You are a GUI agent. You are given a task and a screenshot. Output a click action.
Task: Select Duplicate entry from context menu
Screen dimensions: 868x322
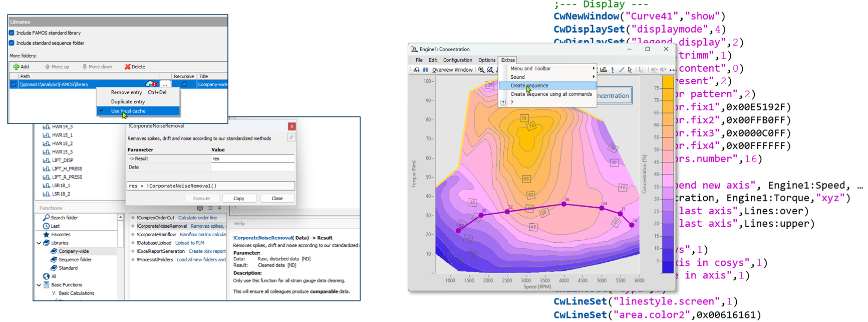click(128, 102)
